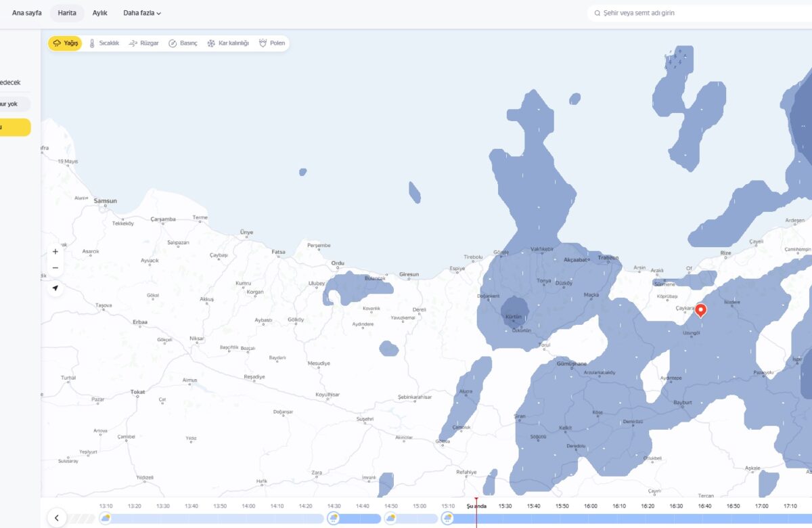
Task: Click the city search input field
Action: (x=677, y=12)
